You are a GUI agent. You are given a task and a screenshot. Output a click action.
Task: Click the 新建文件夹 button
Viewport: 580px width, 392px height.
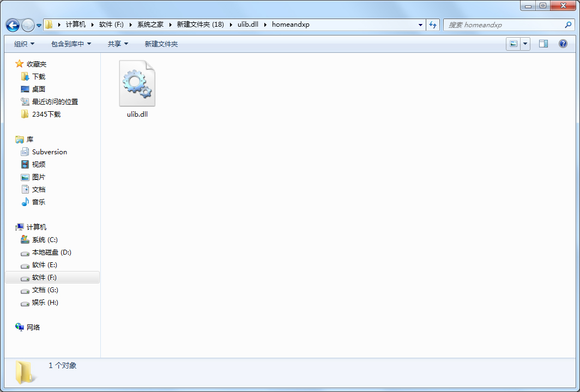161,44
